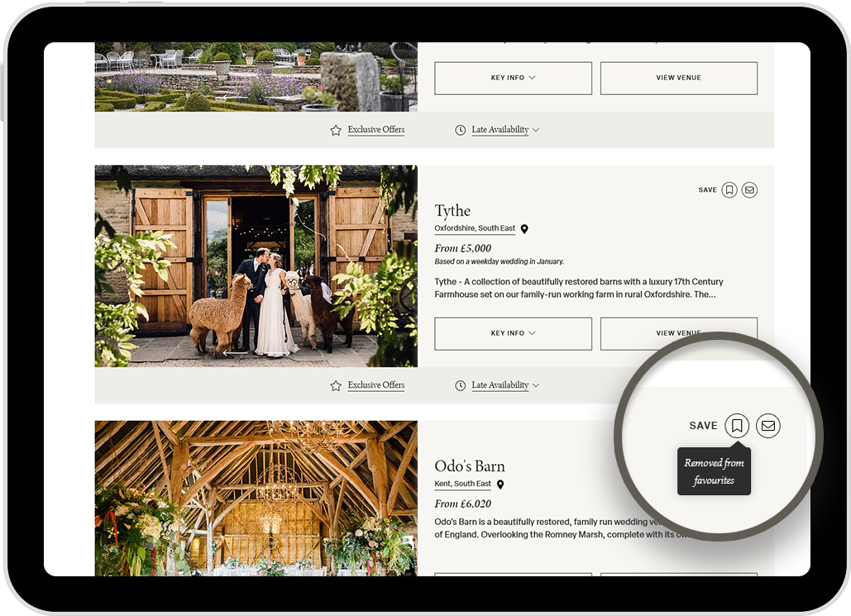851x616 pixels.
Task: Open the Kent, South East location link
Action: click(463, 484)
